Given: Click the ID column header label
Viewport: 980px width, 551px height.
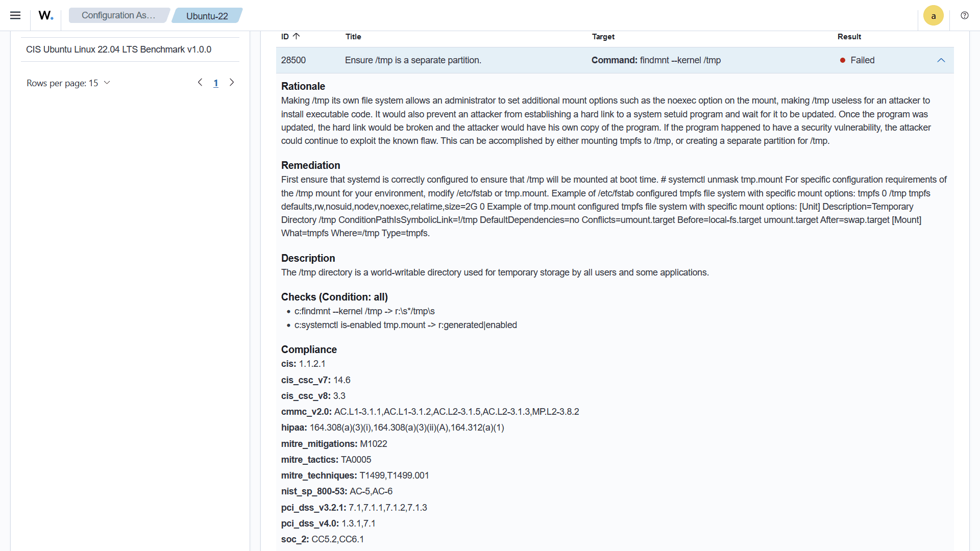Looking at the screenshot, I should tap(285, 37).
